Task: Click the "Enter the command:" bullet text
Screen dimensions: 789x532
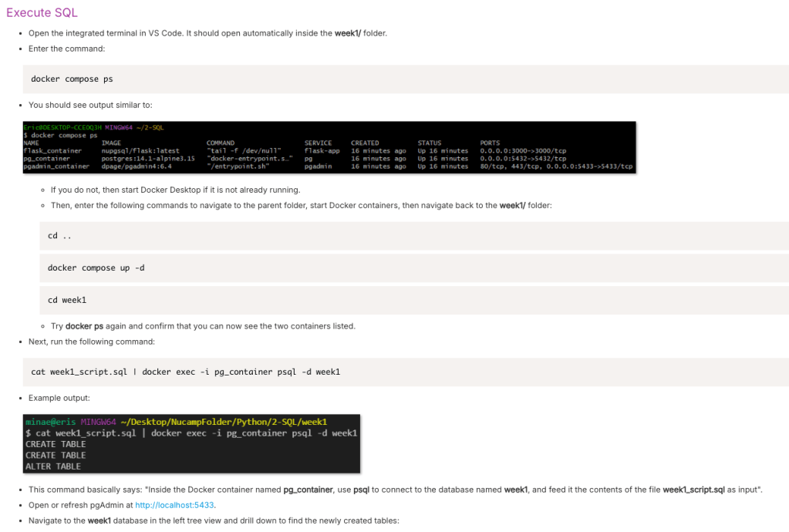Action: [x=66, y=49]
